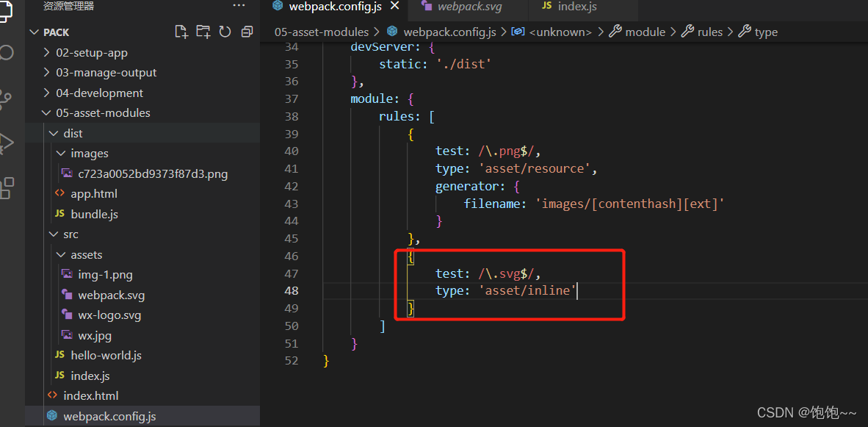Click the New Folder icon in PACK panel
Screen dimensions: 868x427
coord(202,32)
